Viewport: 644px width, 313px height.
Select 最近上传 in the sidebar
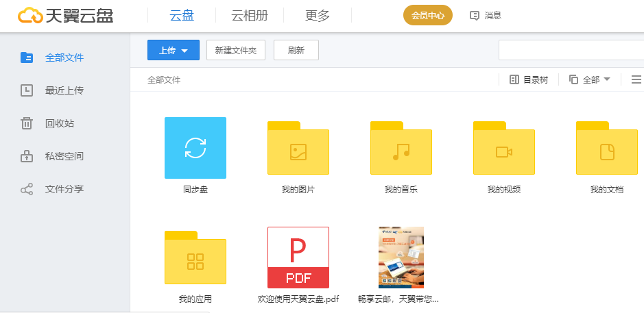click(x=64, y=90)
